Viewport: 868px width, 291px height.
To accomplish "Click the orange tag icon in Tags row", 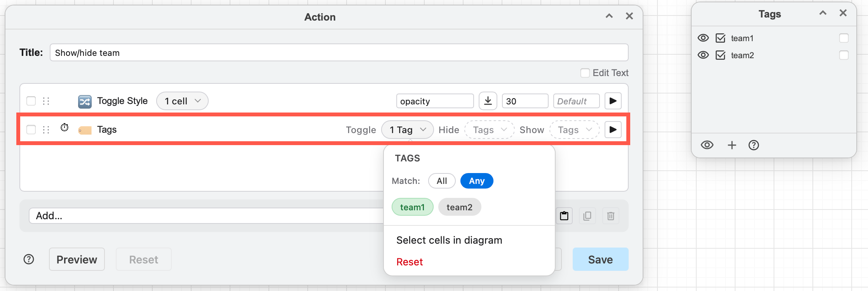I will click(85, 130).
